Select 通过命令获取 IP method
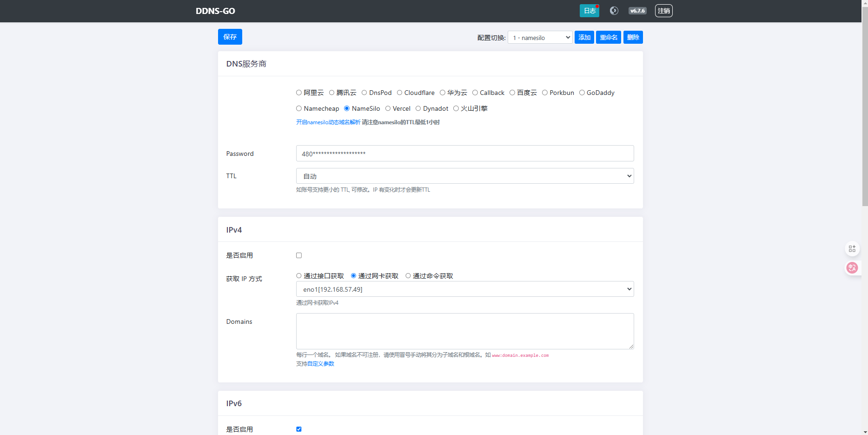This screenshot has height=435, width=868. click(408, 276)
